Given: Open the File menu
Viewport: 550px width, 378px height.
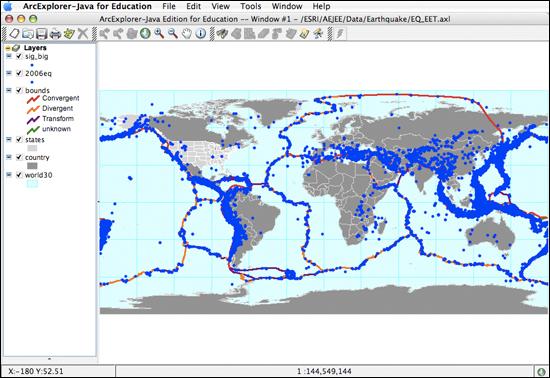Looking at the screenshot, I should tap(169, 6).
